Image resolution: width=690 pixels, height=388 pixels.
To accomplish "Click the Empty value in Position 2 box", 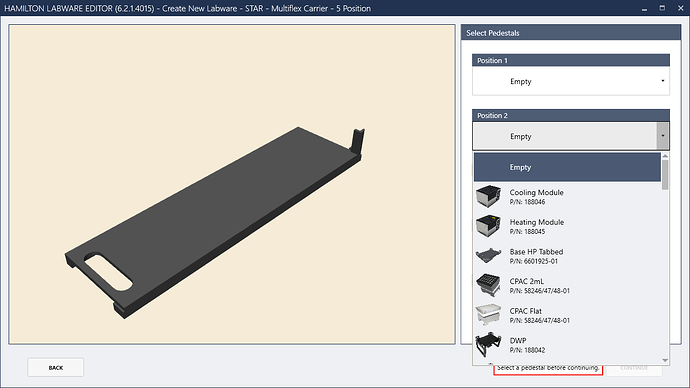I will [521, 136].
